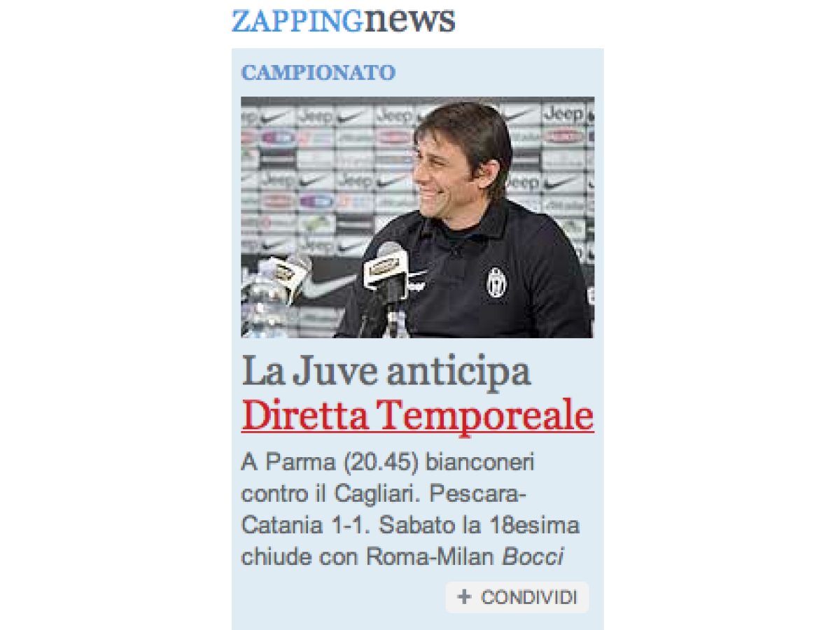Screen dimensions: 840x630
Task: Click the large Nike swoosh on the table front
Action: pos(330,286)
